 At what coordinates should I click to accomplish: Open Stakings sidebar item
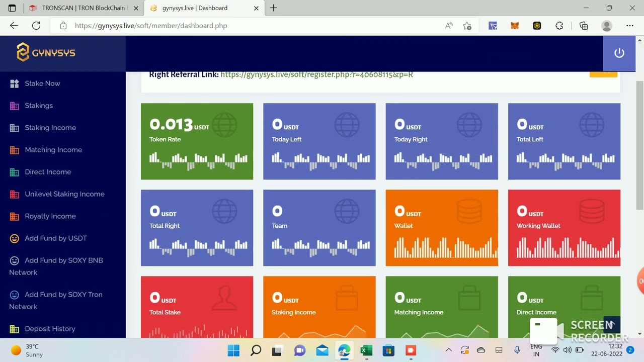(x=39, y=106)
